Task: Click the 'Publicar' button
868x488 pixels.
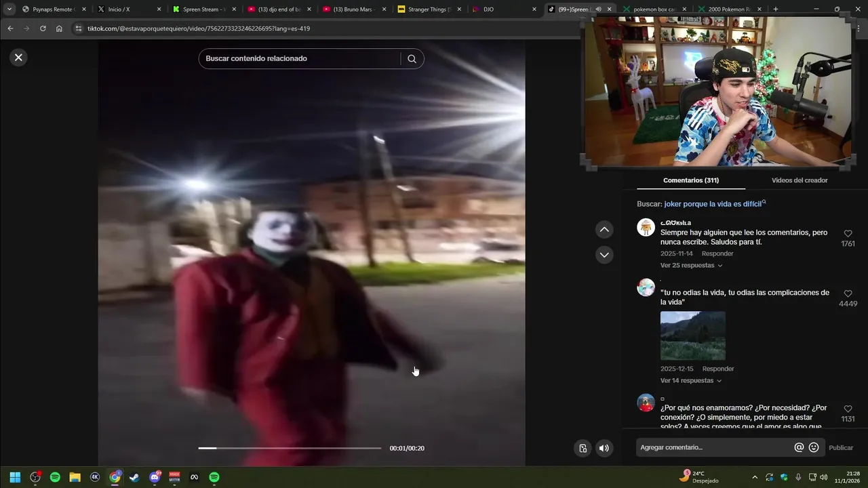Action: click(841, 447)
